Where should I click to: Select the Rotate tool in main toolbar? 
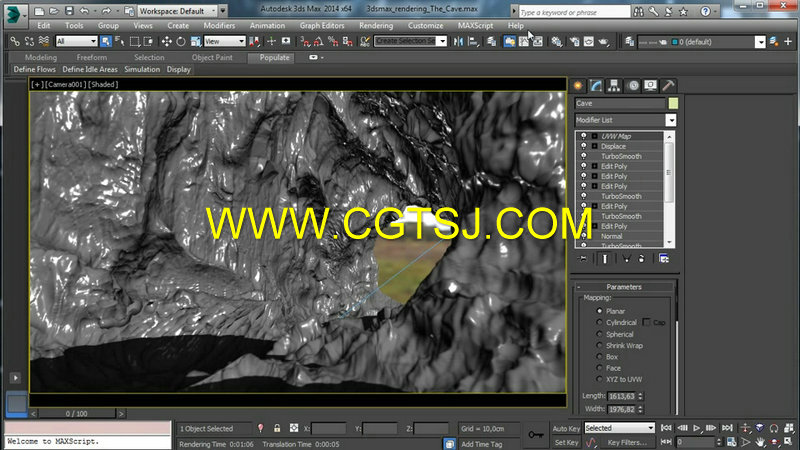pyautogui.click(x=181, y=42)
